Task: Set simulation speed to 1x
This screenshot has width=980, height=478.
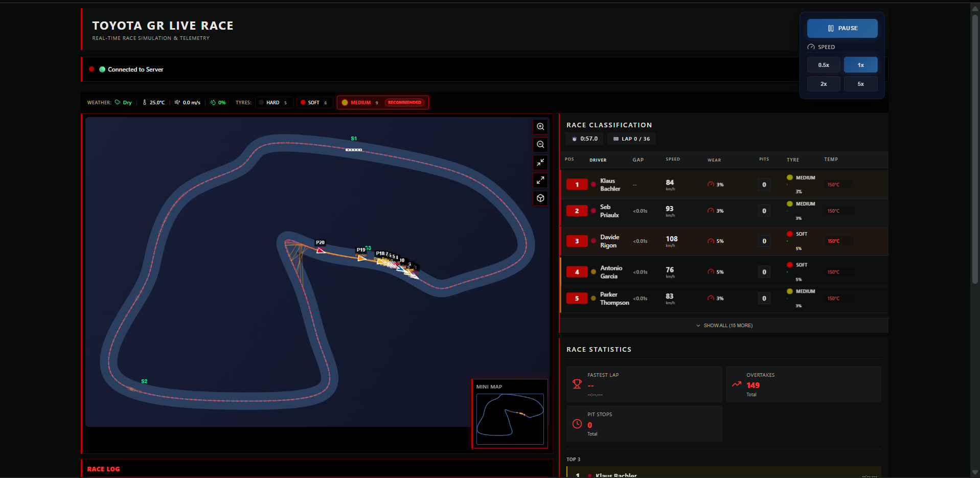Action: pos(861,65)
